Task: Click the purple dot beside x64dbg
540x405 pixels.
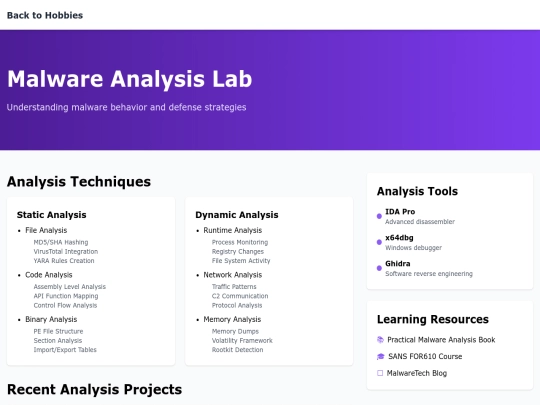Action: (x=379, y=242)
